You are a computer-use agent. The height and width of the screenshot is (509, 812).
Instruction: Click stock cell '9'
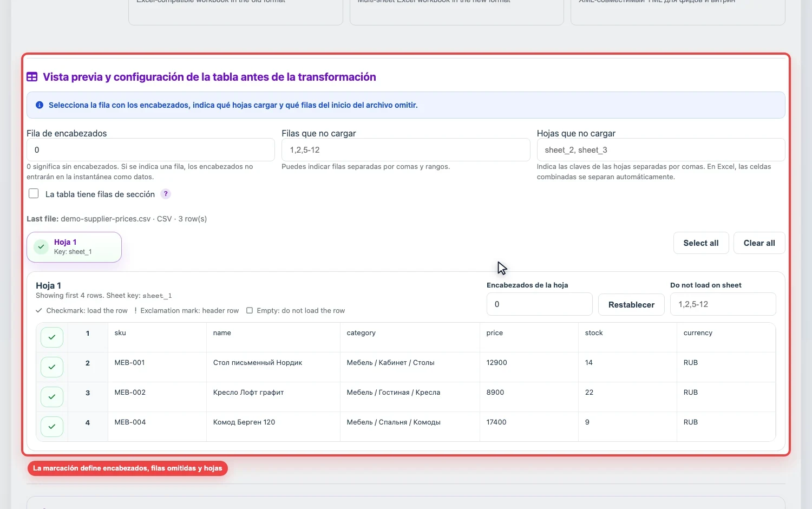(627, 427)
